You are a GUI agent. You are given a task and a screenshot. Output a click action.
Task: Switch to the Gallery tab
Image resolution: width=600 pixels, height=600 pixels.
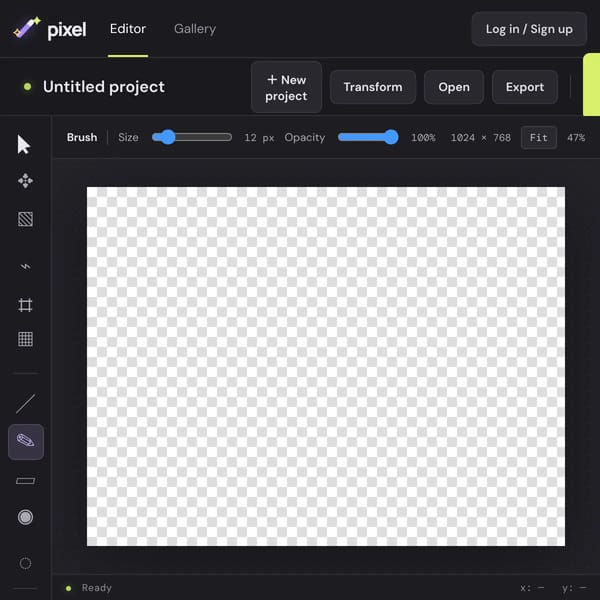(195, 29)
